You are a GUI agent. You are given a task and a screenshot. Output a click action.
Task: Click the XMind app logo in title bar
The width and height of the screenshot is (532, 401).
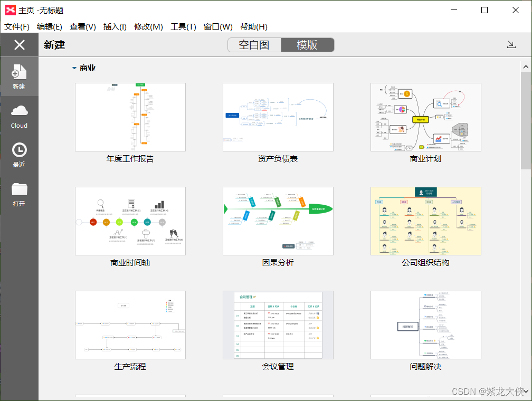point(10,10)
